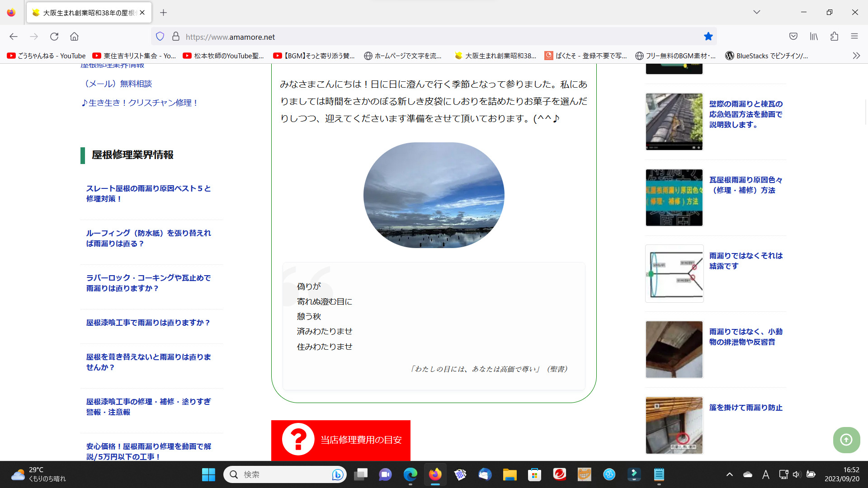Go back with the browser back arrow
The image size is (868, 488).
tap(14, 37)
